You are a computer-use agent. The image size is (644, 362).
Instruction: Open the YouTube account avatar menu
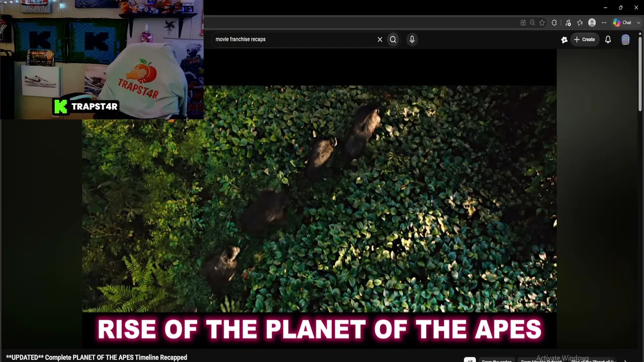point(625,40)
